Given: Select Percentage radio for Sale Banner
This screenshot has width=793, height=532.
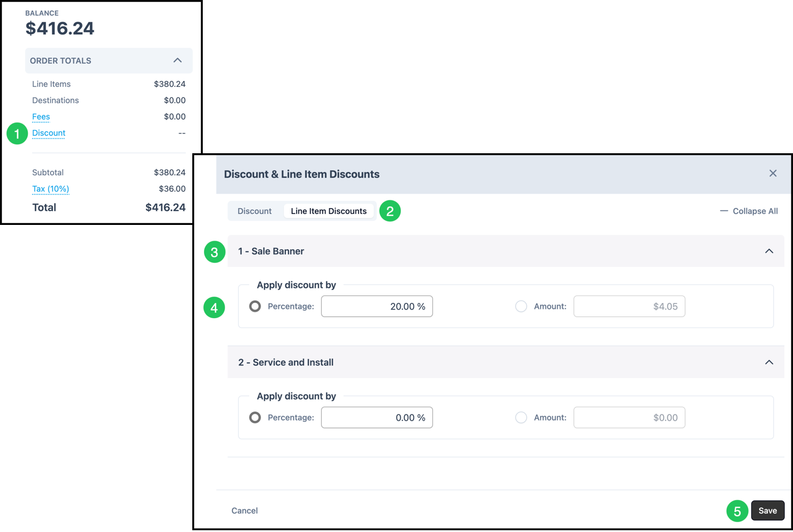Looking at the screenshot, I should pyautogui.click(x=255, y=306).
